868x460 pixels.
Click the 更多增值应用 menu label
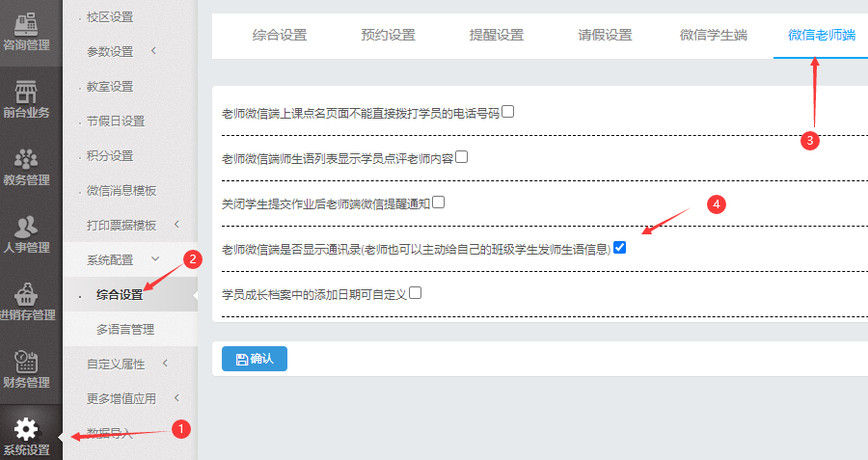122,398
